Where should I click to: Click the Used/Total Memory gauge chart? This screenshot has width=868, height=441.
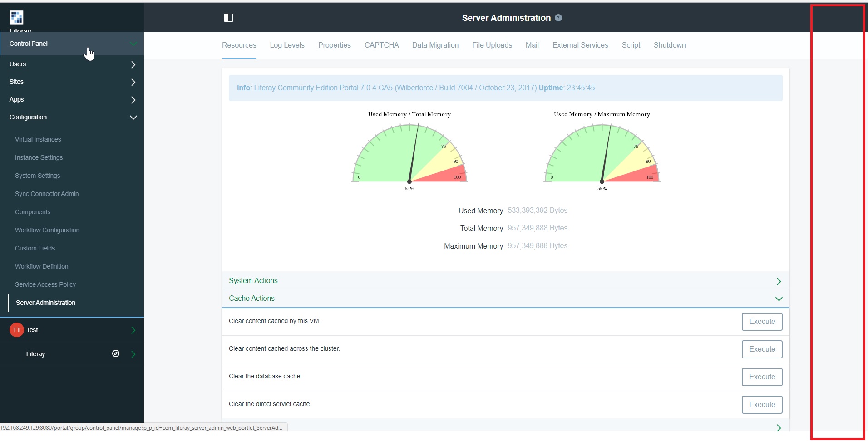coord(409,152)
